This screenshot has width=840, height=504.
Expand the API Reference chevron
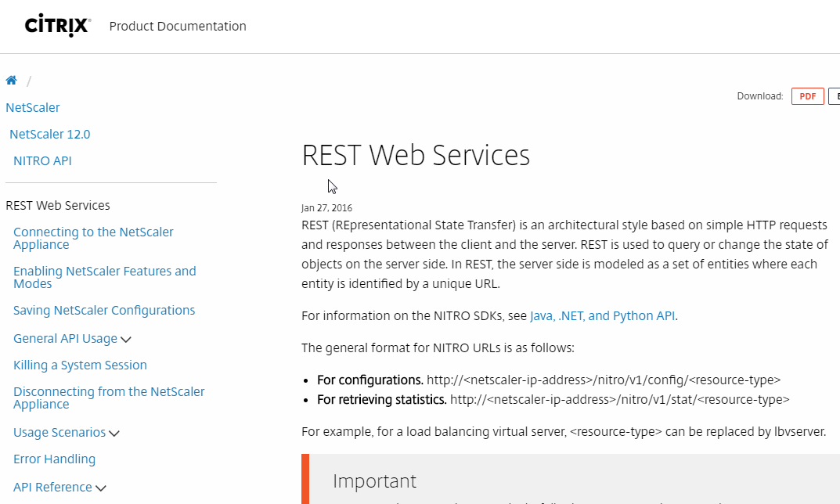click(101, 488)
